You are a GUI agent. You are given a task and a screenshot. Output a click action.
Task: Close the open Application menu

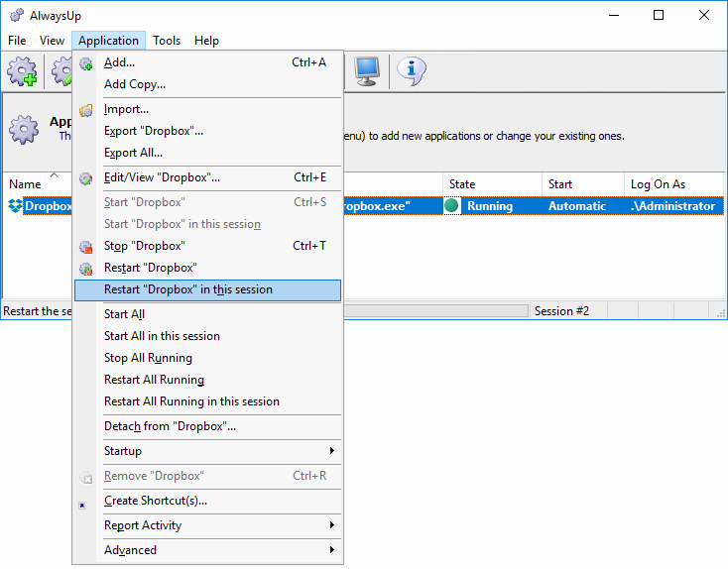tap(108, 41)
